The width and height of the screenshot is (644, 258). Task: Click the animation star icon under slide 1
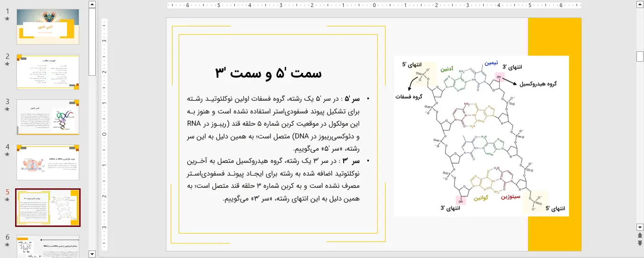[7, 19]
